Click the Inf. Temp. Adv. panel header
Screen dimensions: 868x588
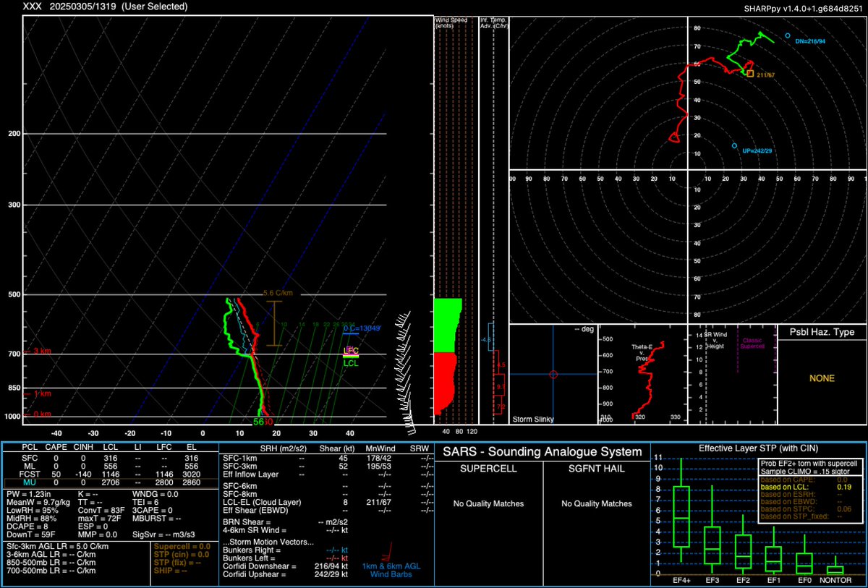coord(493,22)
